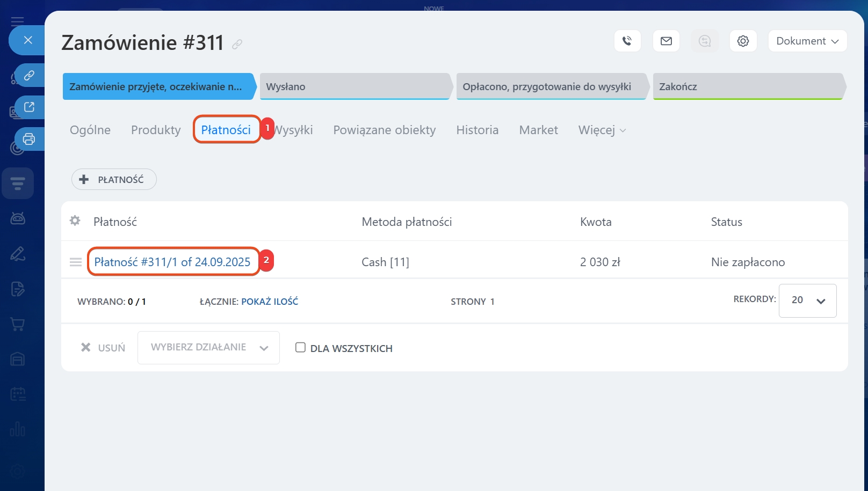The width and height of the screenshot is (868, 491).
Task: Switch to the Produkty tab
Action: pyautogui.click(x=156, y=130)
